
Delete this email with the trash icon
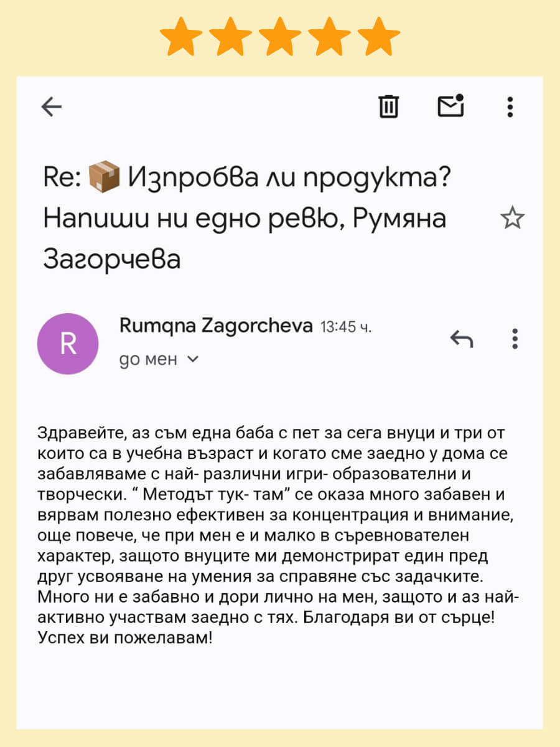click(389, 106)
